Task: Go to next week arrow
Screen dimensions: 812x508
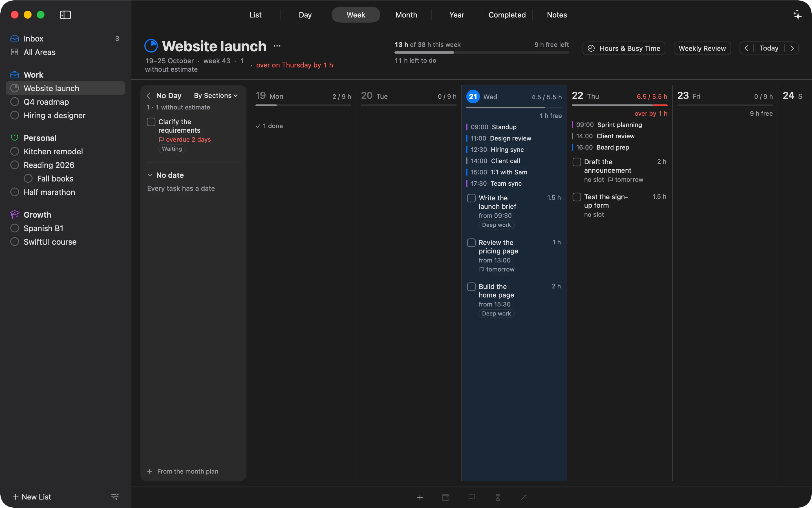Action: (792, 48)
